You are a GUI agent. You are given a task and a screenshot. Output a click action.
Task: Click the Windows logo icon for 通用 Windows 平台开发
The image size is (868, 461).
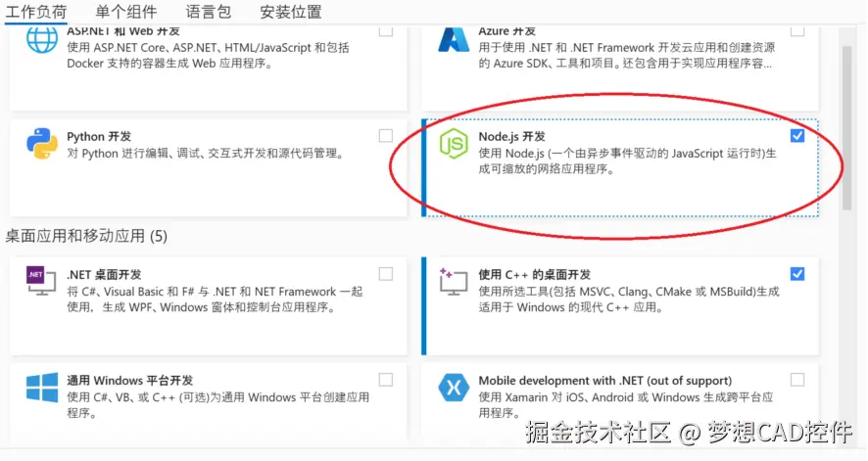[x=42, y=387]
